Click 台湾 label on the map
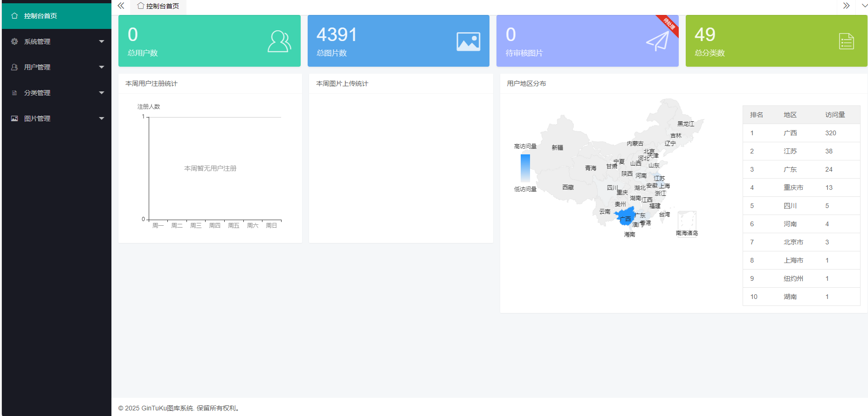Image resolution: width=868 pixels, height=416 pixels. (664, 215)
